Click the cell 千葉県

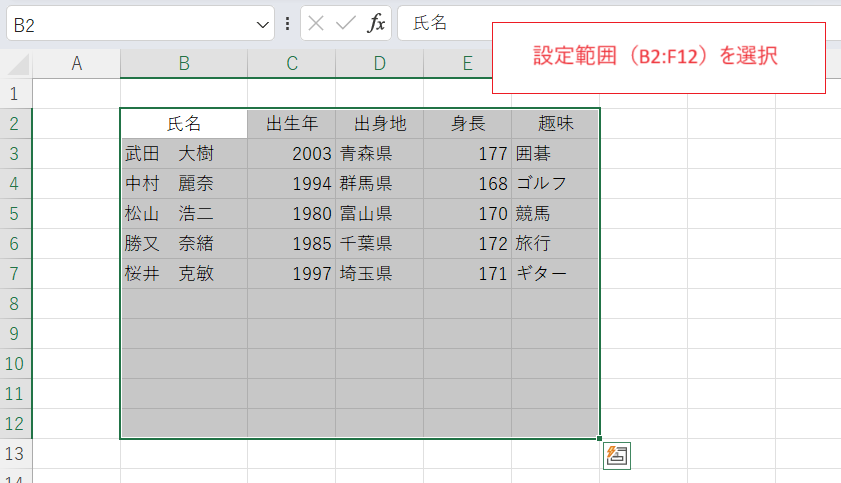[x=380, y=244]
